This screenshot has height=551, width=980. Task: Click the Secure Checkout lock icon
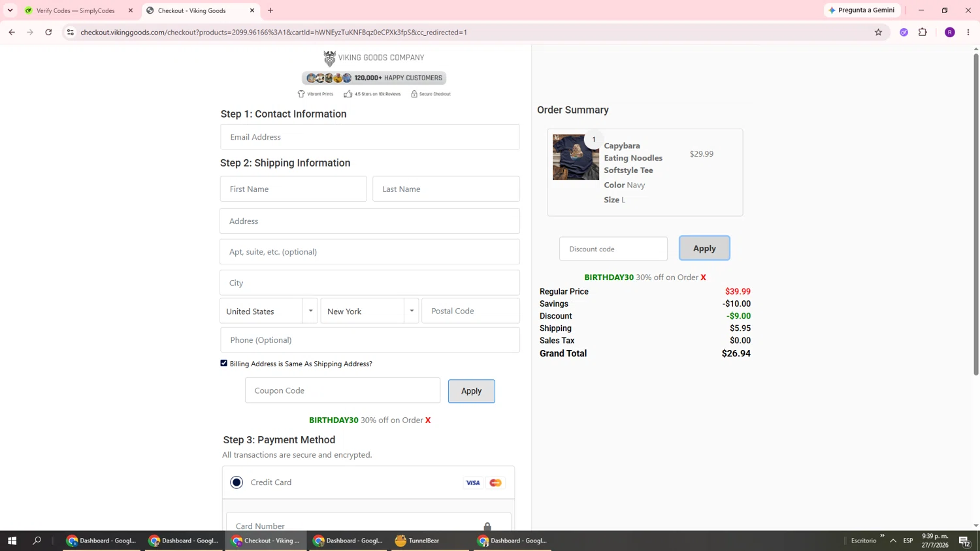pos(414,94)
